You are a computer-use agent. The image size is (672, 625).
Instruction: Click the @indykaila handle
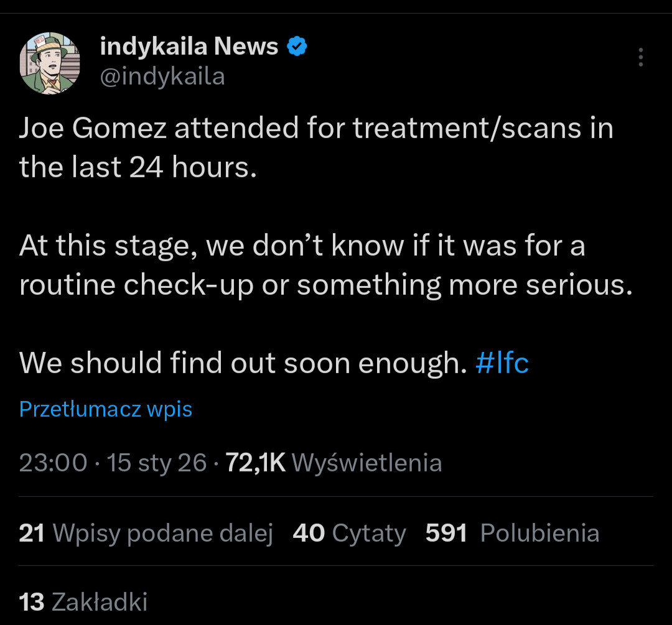[162, 76]
